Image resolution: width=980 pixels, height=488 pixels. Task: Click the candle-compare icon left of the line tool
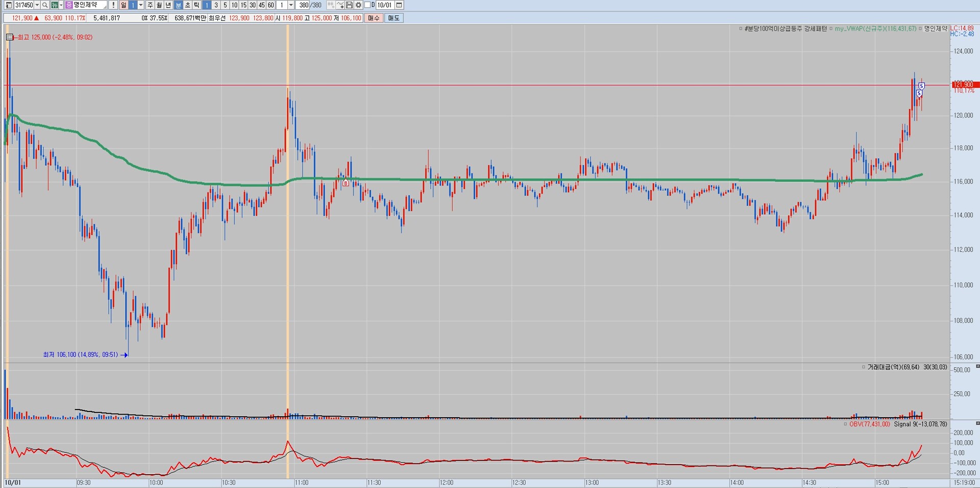pyautogui.click(x=331, y=5)
